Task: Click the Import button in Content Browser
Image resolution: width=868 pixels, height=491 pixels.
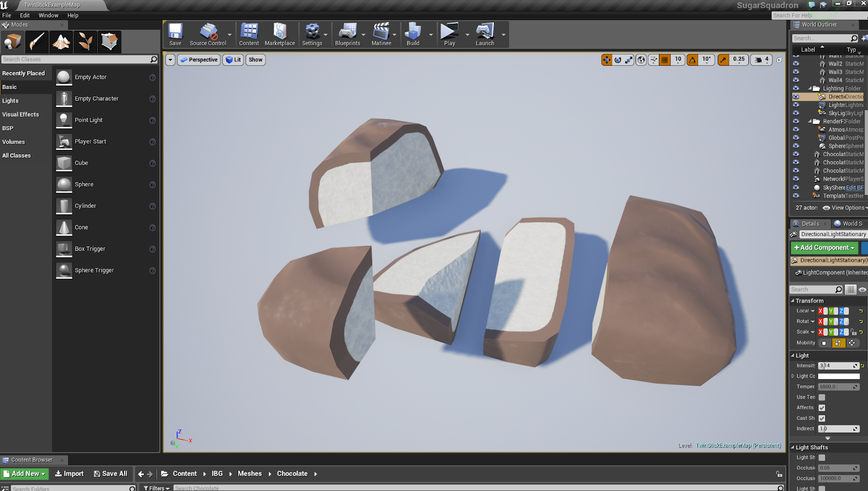Action: (69, 473)
